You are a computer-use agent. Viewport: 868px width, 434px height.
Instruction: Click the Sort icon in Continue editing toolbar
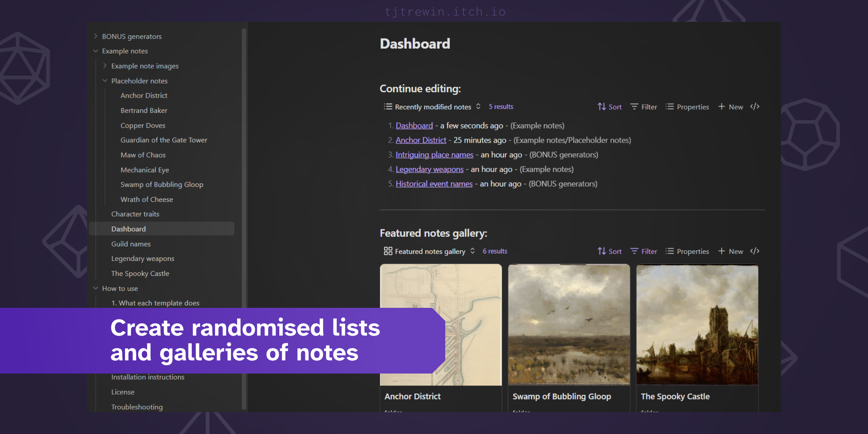(x=602, y=106)
